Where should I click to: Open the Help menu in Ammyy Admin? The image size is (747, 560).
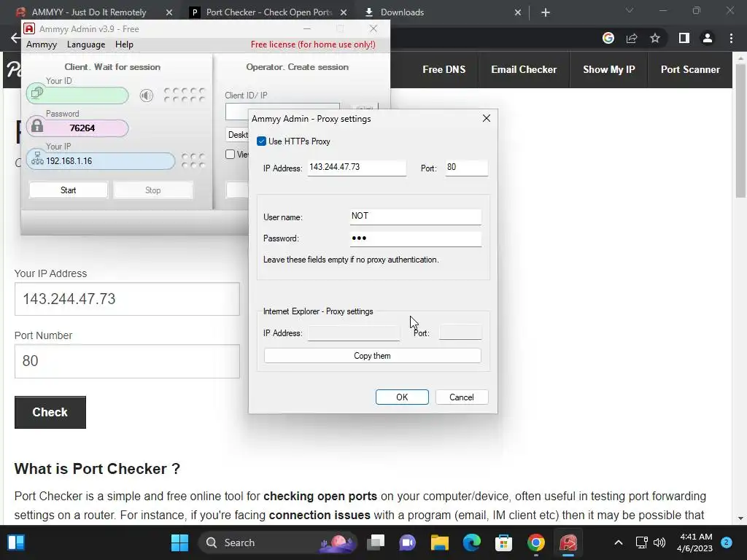tap(124, 44)
